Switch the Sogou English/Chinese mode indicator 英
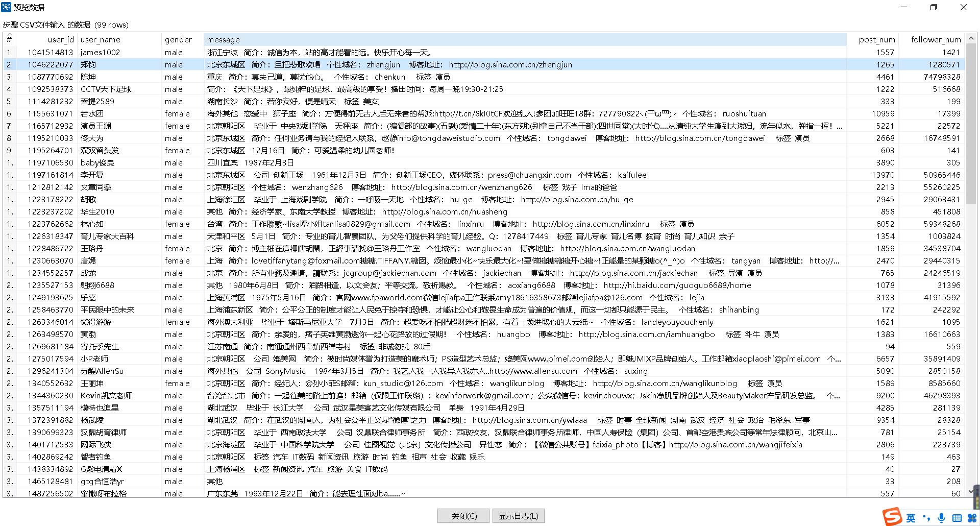Viewport: 980px width, 526px height. (911, 518)
